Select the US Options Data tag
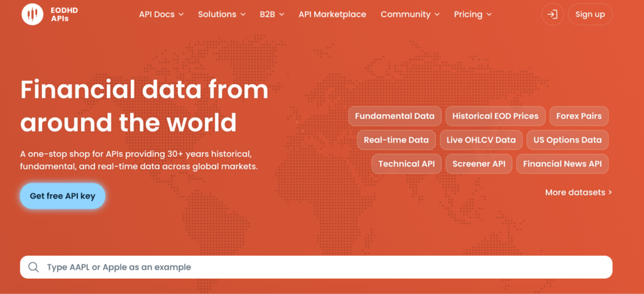The width and height of the screenshot is (644, 294). [568, 140]
